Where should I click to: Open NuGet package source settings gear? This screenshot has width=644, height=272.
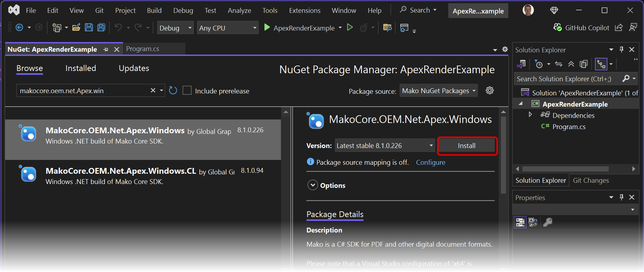point(490,91)
